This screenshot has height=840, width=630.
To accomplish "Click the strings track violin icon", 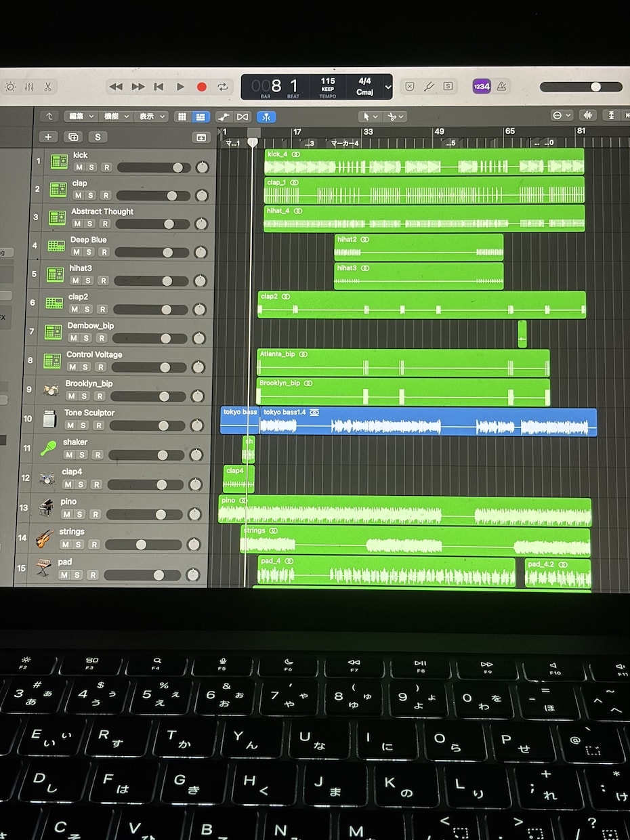I will coord(45,538).
